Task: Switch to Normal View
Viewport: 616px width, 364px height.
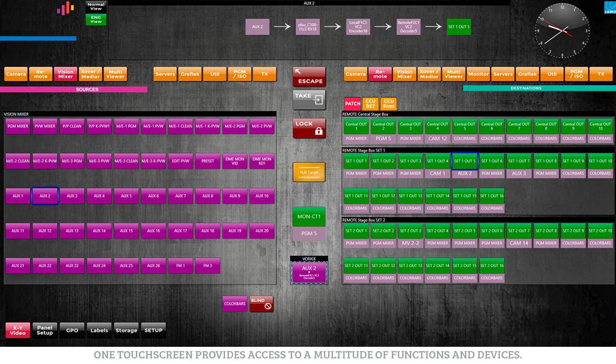Action: click(x=96, y=6)
